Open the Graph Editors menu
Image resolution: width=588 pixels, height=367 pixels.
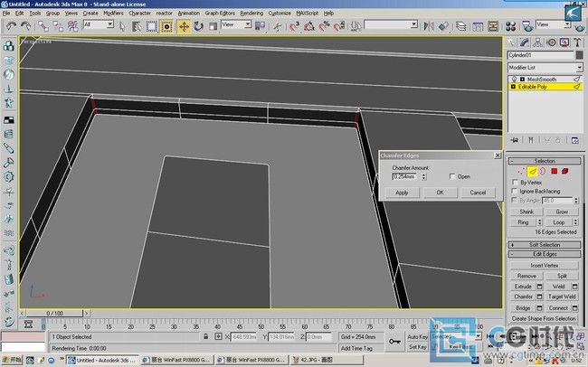coord(220,13)
